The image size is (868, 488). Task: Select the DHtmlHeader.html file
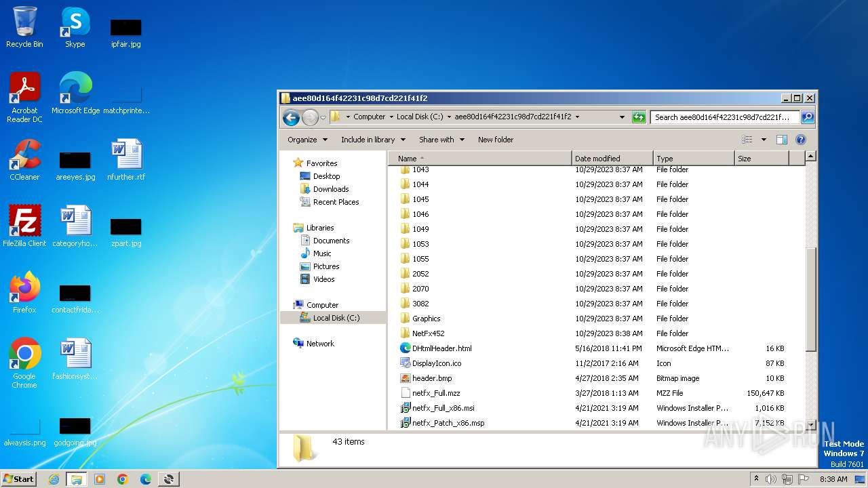(441, 348)
